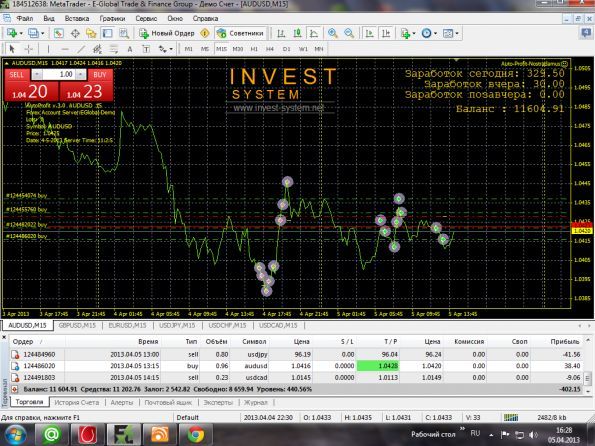The width and height of the screenshot is (595, 446).
Task: Zoom in on the chart
Action: 333,33
